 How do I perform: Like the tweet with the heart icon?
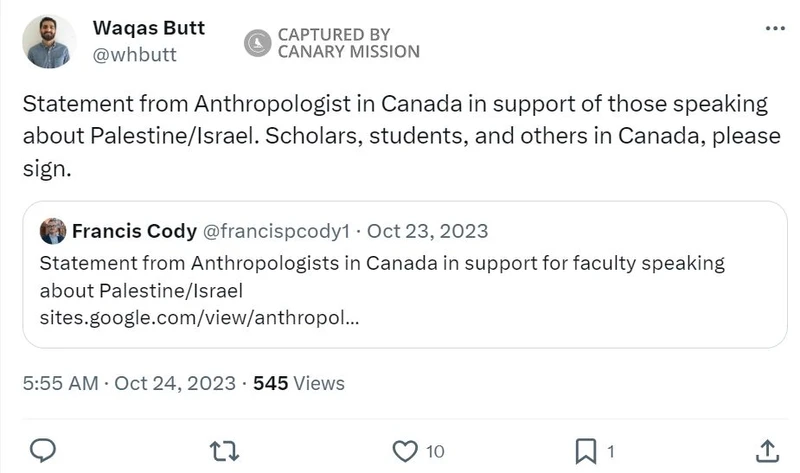[x=404, y=451]
